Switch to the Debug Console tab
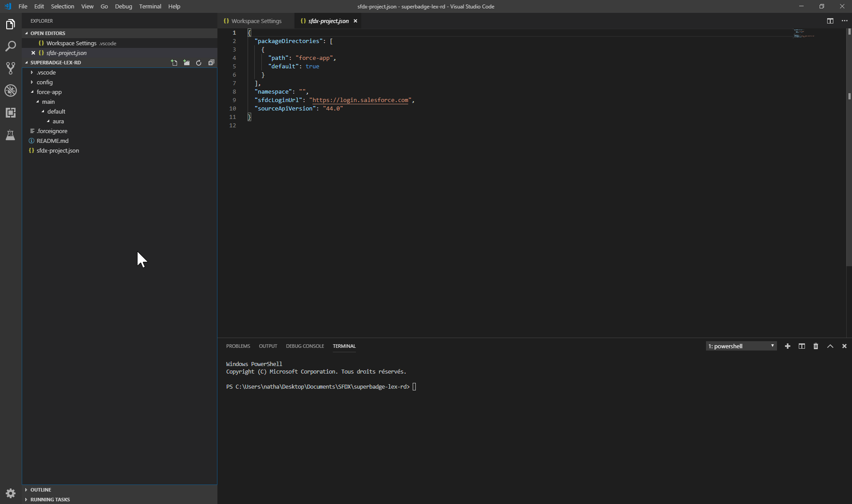This screenshot has height=504, width=852. point(305,346)
